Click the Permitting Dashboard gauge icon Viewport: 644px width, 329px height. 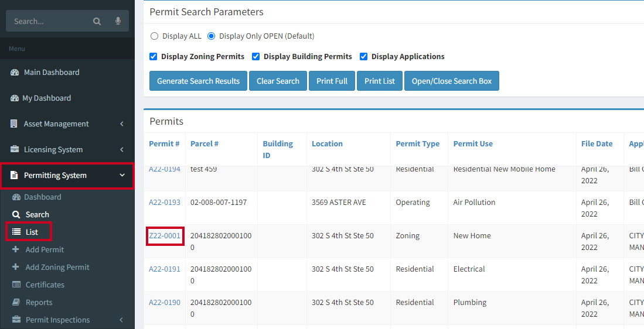[x=16, y=197]
